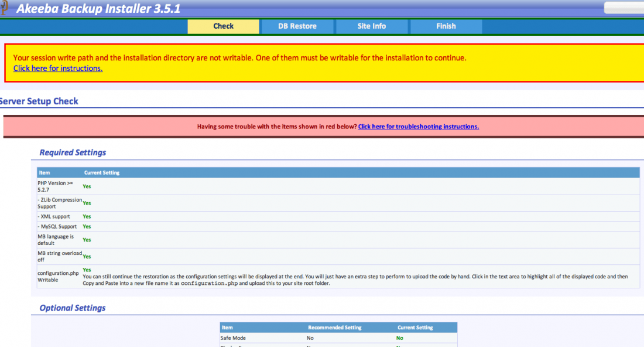Open the Check tab

point(223,26)
